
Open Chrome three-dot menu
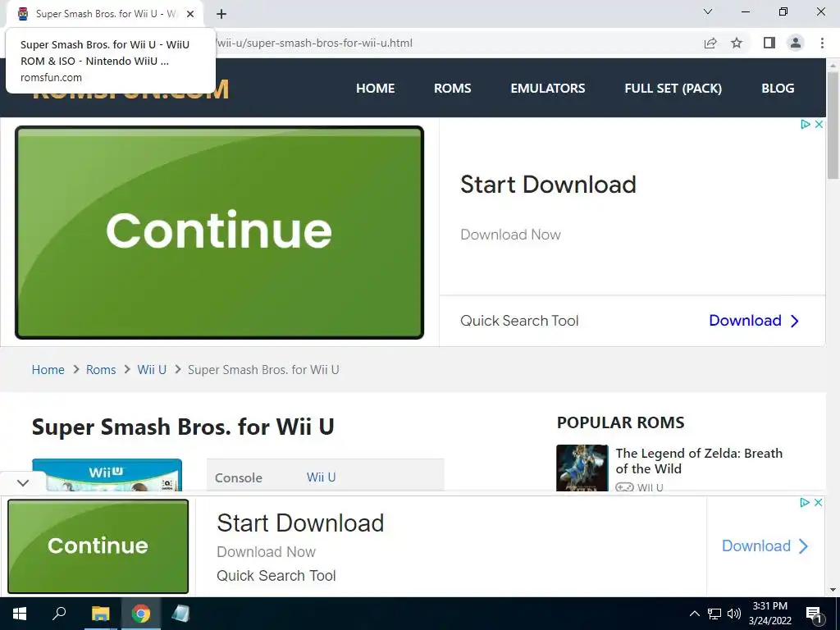click(822, 43)
